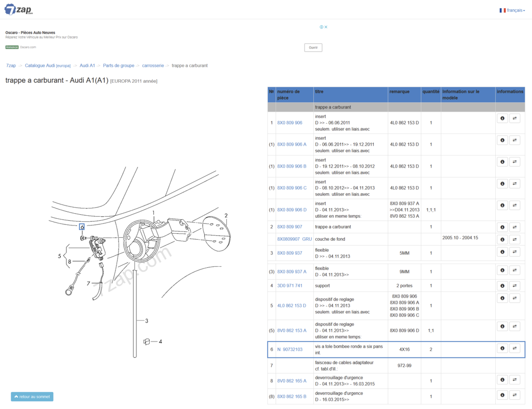Open info icon for screw N 90732103
This screenshot has height=409, width=532.
(x=502, y=348)
